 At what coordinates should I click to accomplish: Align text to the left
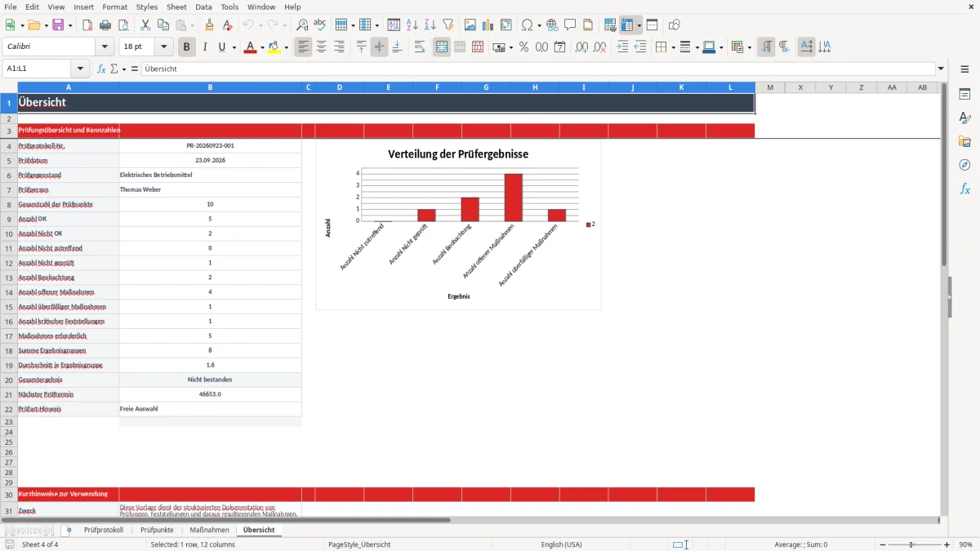tap(304, 47)
